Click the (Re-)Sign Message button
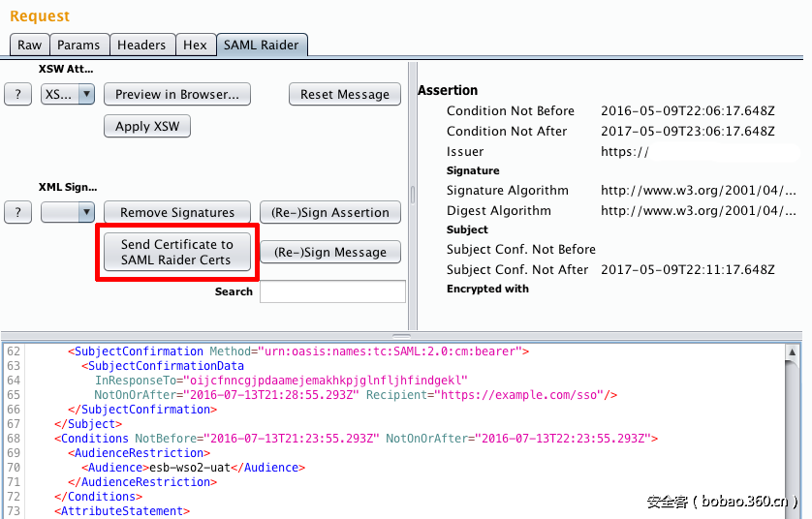The width and height of the screenshot is (812, 519). pos(330,252)
